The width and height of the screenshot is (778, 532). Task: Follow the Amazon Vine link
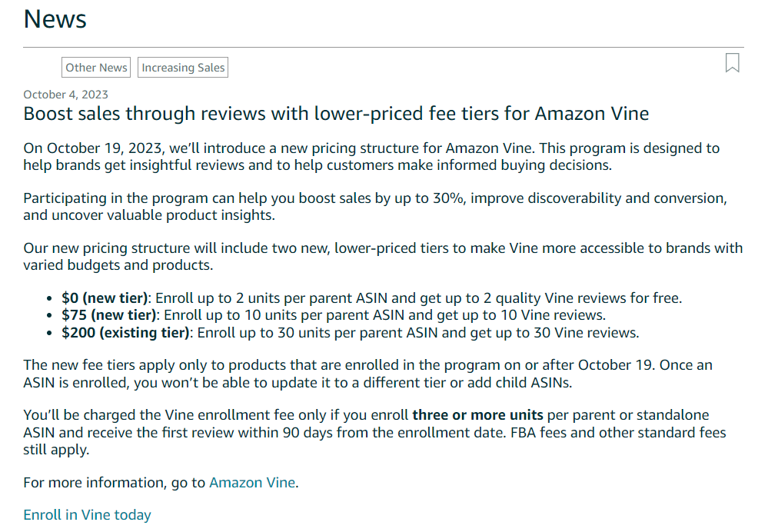(252, 483)
